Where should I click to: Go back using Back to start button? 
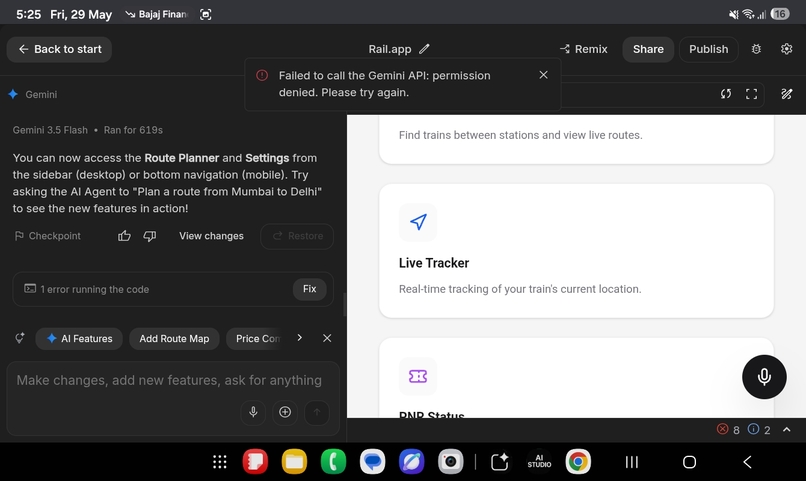[x=59, y=49]
